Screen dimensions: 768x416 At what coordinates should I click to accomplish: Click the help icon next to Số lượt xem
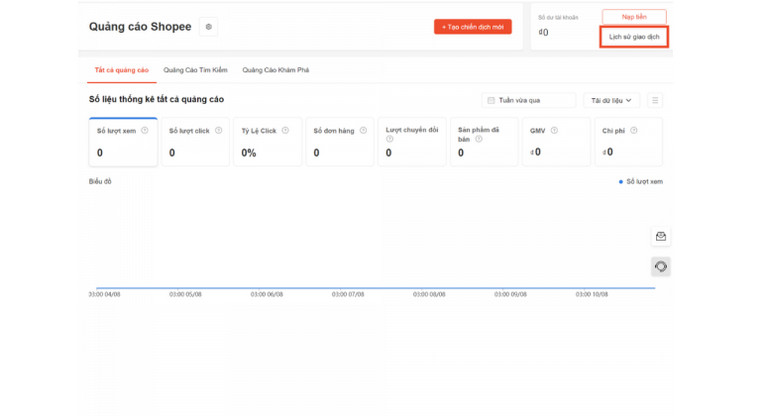144,130
